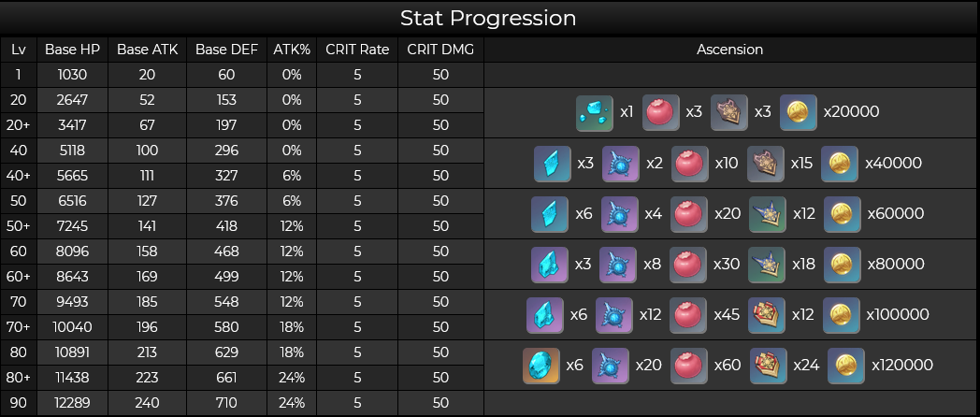Image resolution: width=980 pixels, height=417 pixels.
Task: Click the CRIT DMG column header
Action: pyautogui.click(x=440, y=50)
